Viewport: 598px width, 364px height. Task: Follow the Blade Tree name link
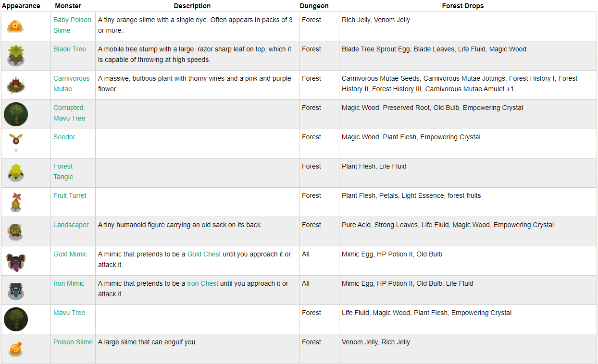70,49
